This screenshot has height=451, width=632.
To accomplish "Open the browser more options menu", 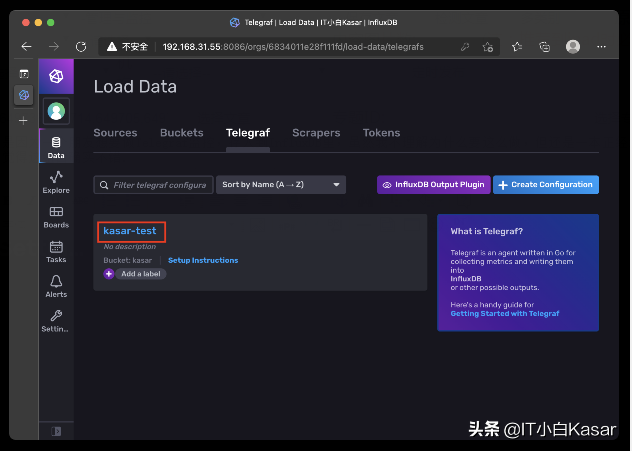I will point(601,47).
